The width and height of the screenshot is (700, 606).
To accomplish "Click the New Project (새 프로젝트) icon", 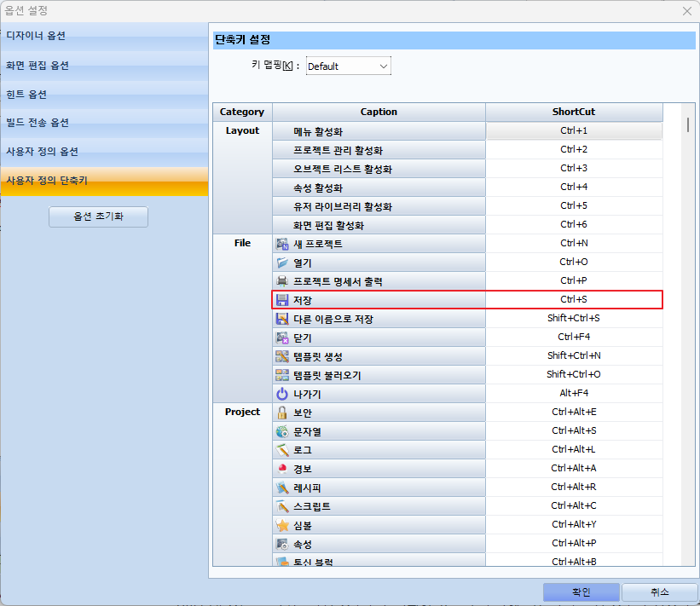I will (283, 244).
